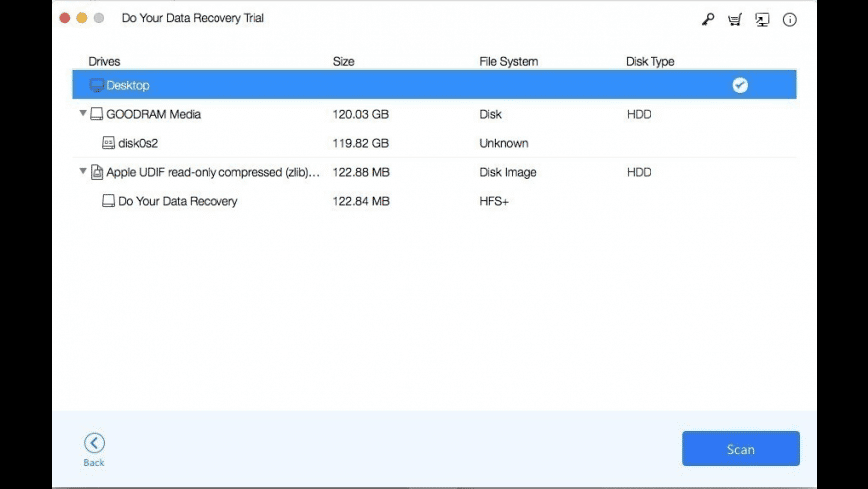
Task: Open the info about icon
Action: (x=790, y=19)
